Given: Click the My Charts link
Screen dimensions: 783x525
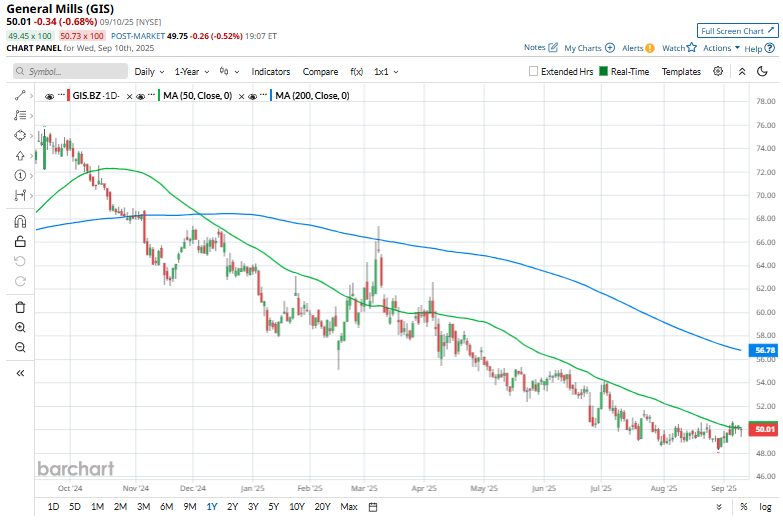Looking at the screenshot, I should click(583, 48).
